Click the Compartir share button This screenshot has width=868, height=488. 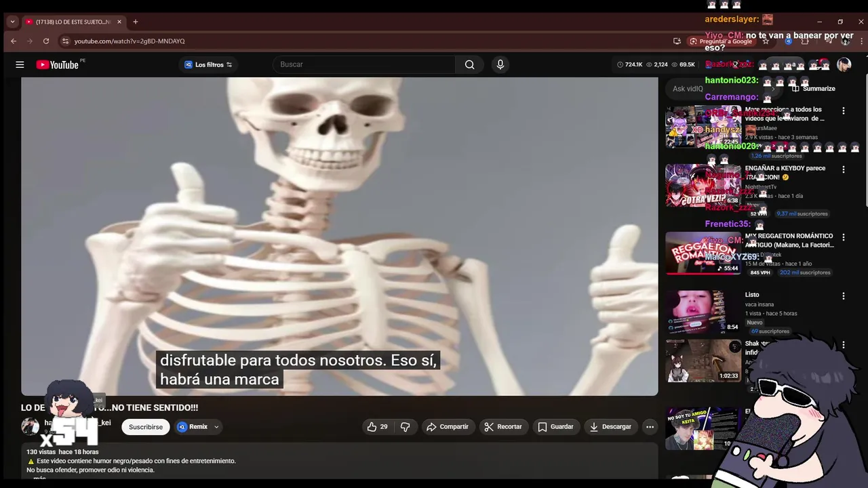(x=447, y=426)
